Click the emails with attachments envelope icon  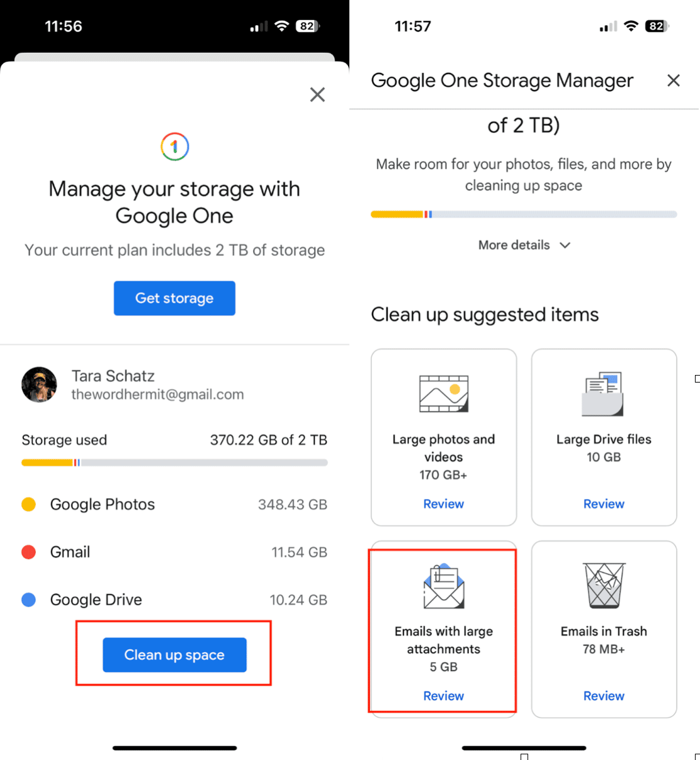pyautogui.click(x=444, y=586)
